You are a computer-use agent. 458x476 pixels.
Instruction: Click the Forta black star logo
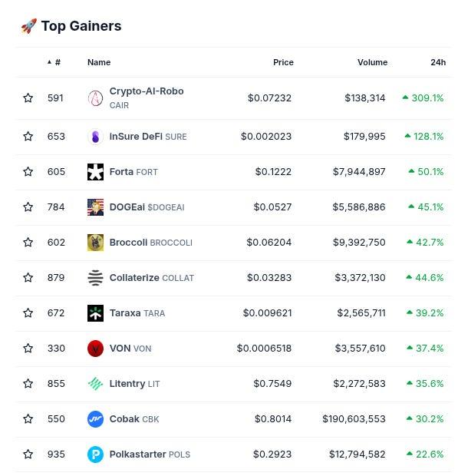(x=95, y=172)
